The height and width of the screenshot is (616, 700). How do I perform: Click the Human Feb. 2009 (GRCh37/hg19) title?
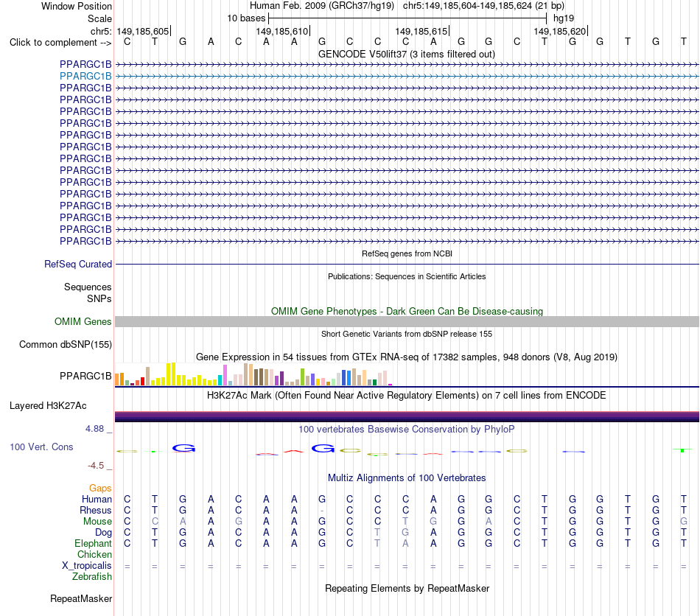click(322, 6)
